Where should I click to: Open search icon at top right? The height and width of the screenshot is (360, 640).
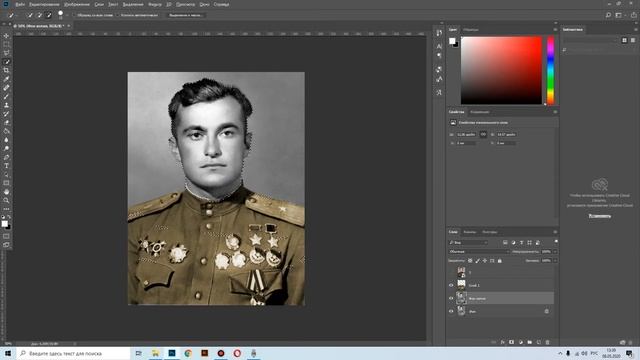[608, 15]
